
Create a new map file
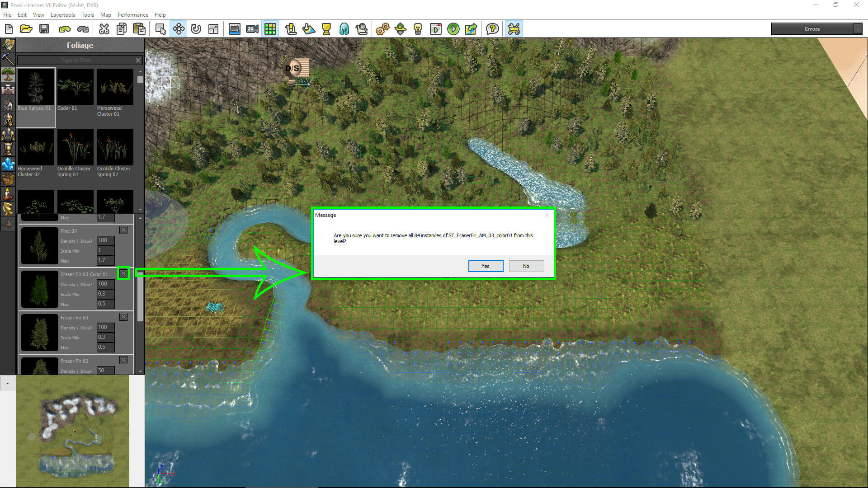coord(9,29)
